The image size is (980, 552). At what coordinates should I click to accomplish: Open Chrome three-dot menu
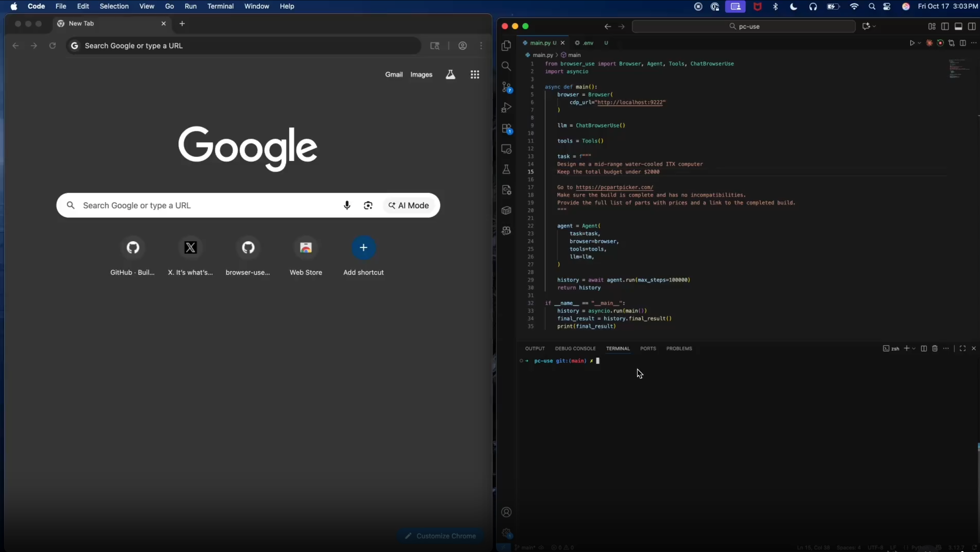pyautogui.click(x=481, y=46)
